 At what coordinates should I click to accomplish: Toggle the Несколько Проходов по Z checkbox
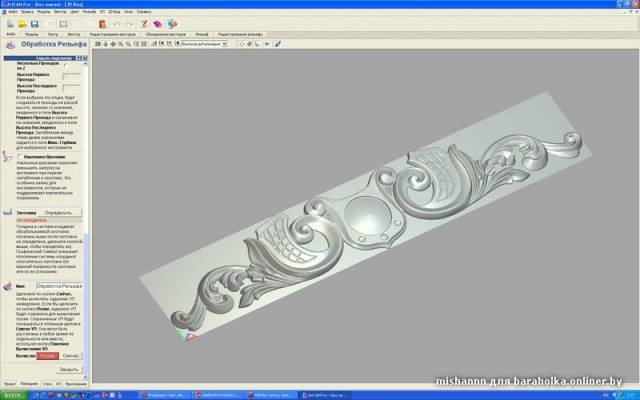tap(66, 65)
